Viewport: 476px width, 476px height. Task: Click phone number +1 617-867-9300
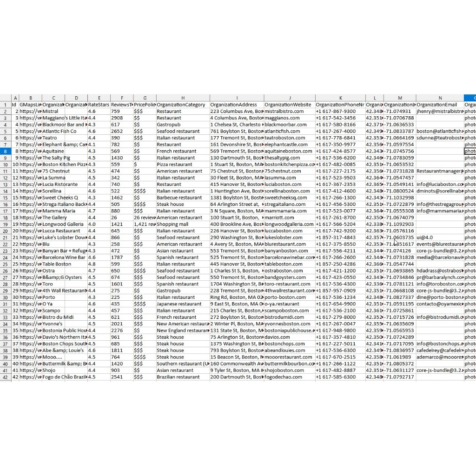click(x=340, y=112)
